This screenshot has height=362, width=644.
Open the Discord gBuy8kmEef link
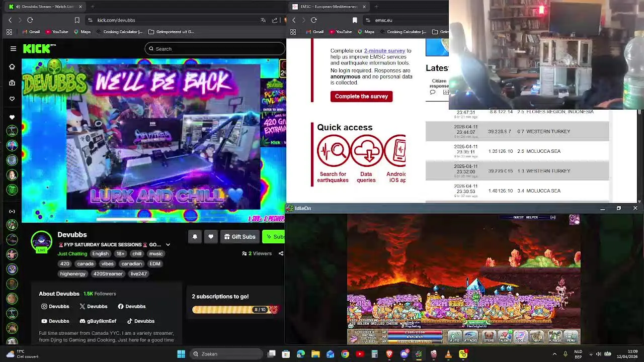click(98, 321)
